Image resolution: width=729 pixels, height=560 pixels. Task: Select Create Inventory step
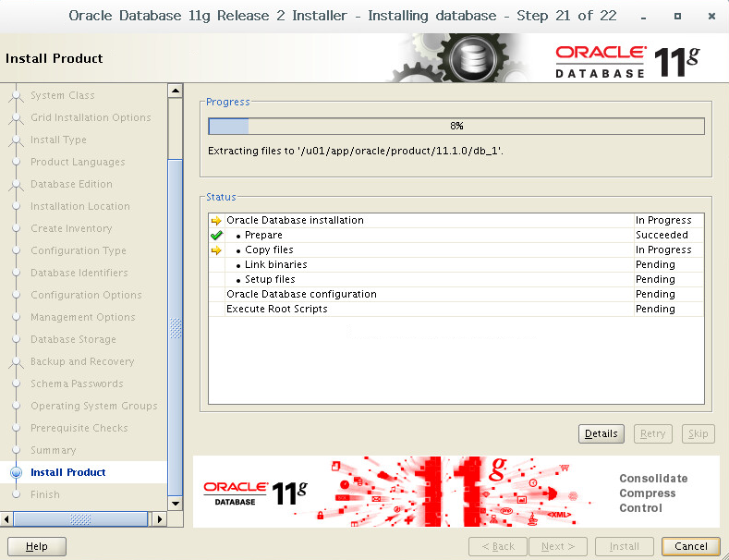pos(71,228)
